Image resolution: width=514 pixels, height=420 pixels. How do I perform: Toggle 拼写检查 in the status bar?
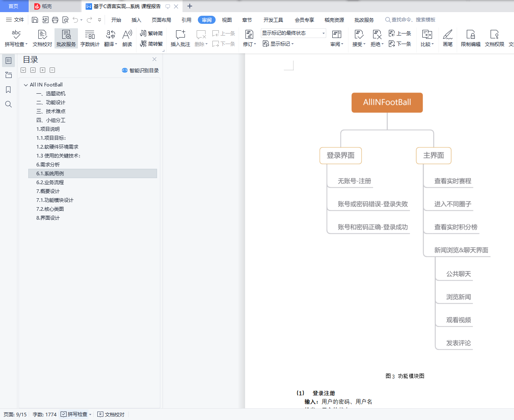[x=76, y=414]
